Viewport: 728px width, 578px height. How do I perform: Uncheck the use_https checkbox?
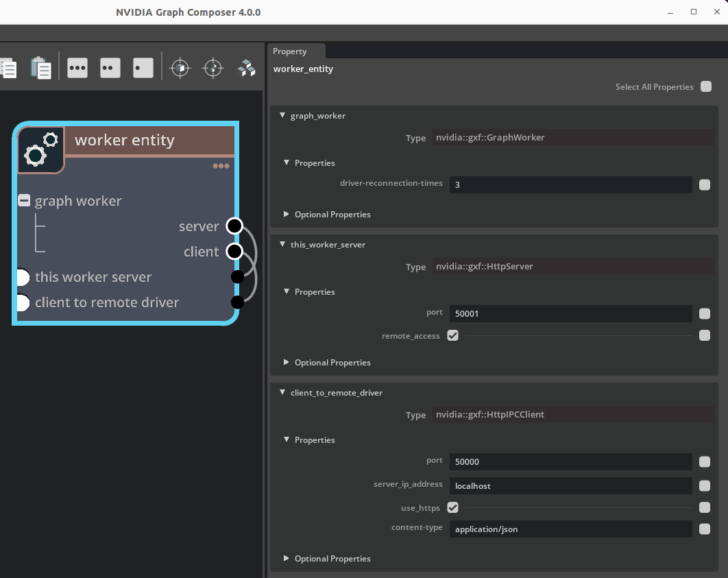[452, 508]
